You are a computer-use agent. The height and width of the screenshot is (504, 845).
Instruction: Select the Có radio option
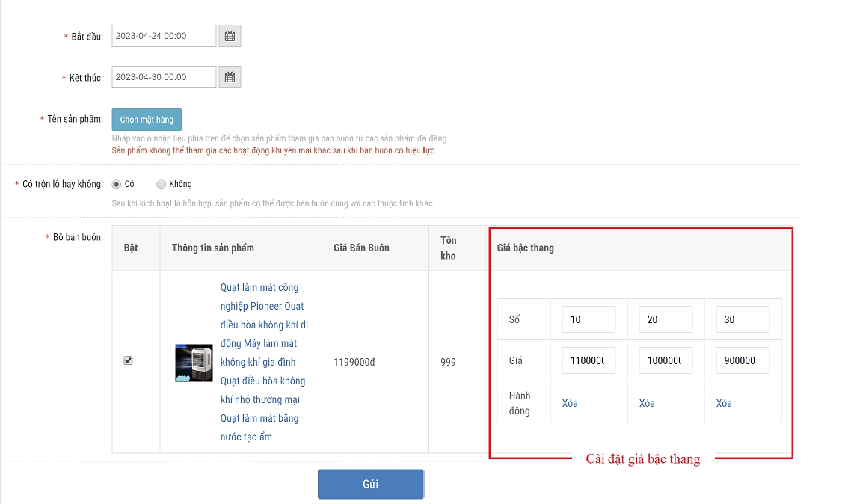pyautogui.click(x=117, y=185)
